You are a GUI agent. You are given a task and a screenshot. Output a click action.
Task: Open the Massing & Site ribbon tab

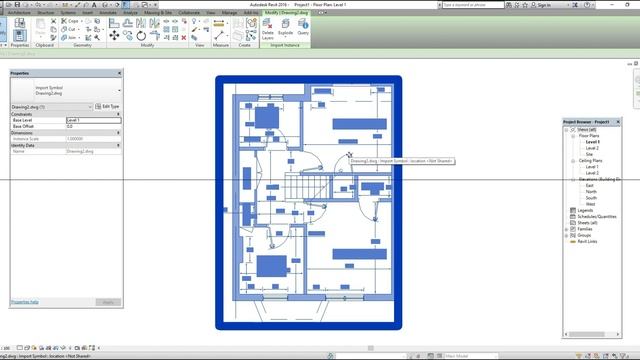tap(158, 13)
